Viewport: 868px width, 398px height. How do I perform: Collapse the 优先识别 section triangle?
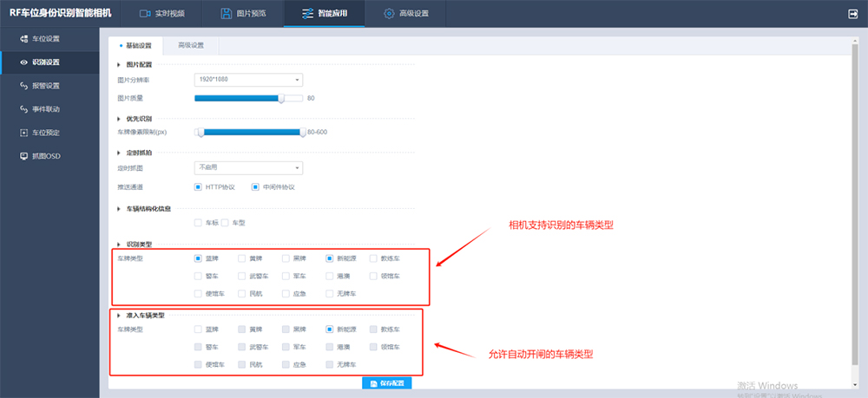point(119,119)
